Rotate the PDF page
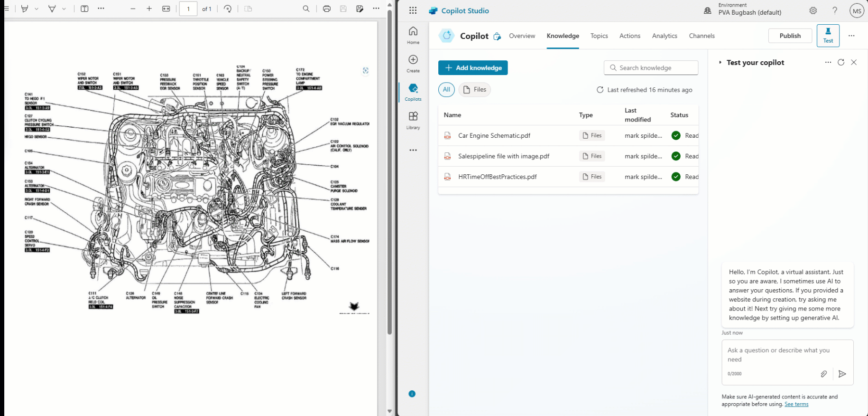The width and height of the screenshot is (868, 416). coord(228,9)
